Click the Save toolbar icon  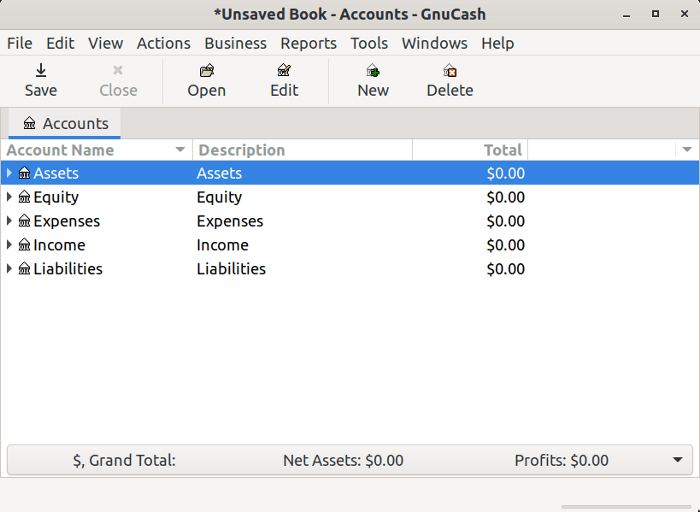[41, 71]
